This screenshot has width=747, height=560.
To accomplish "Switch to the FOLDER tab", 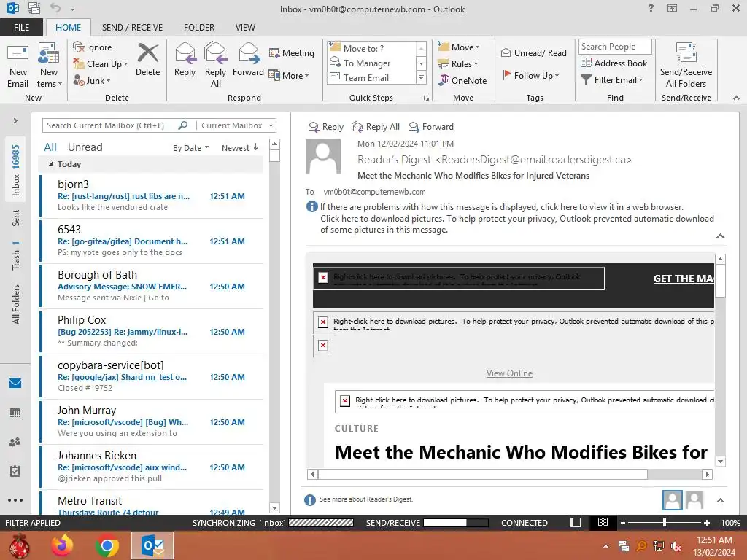I will 198,28.
